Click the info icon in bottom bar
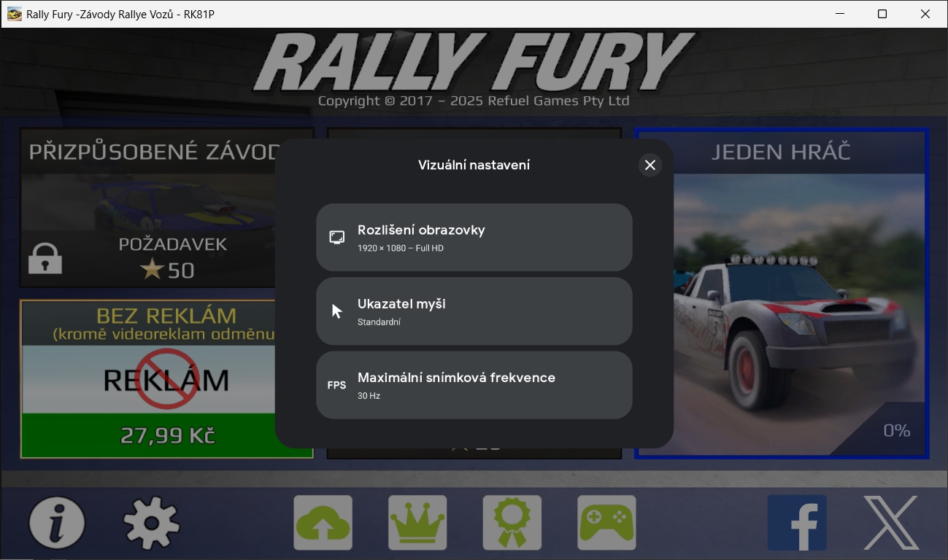948x560 pixels. (x=57, y=523)
